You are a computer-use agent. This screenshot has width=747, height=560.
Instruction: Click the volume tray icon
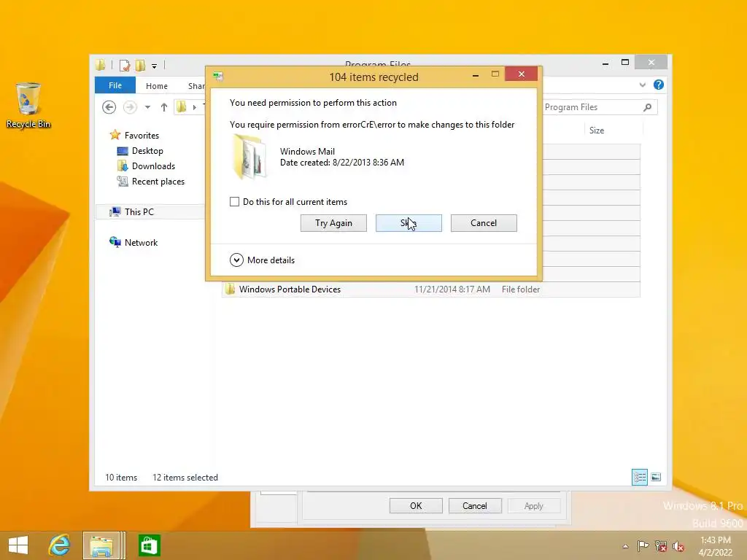(678, 546)
